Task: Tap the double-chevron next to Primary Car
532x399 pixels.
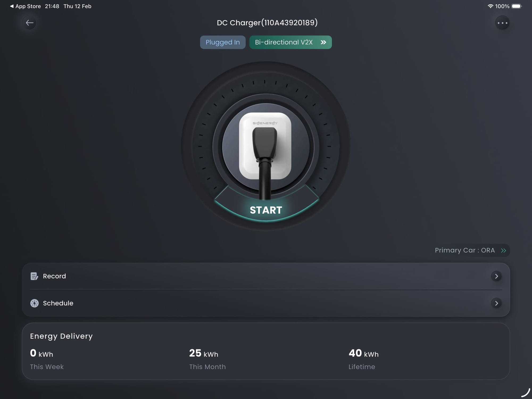Action: click(x=503, y=250)
